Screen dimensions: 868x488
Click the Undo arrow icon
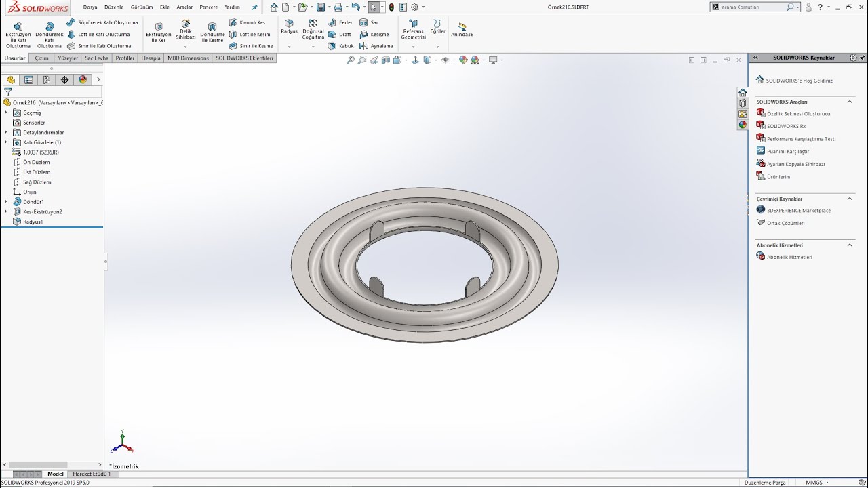[355, 7]
